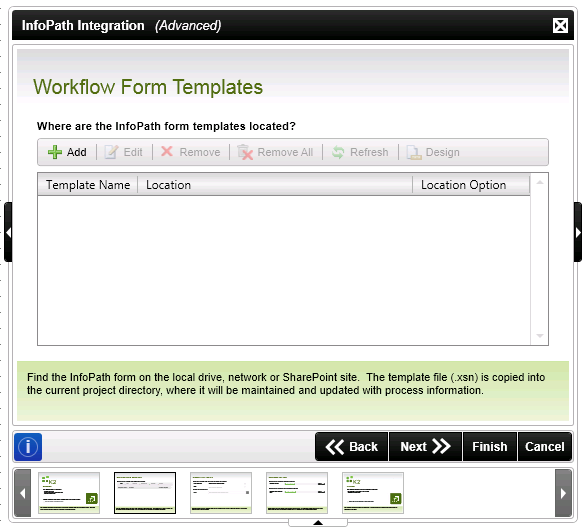
Task: Close the InfoPath Integration dialog
Action: click(560, 26)
